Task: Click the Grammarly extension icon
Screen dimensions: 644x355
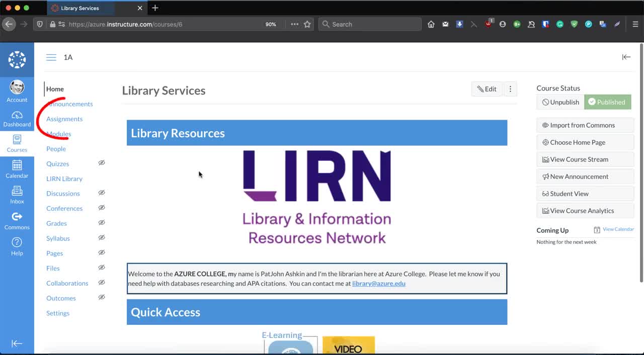Action: [559, 24]
